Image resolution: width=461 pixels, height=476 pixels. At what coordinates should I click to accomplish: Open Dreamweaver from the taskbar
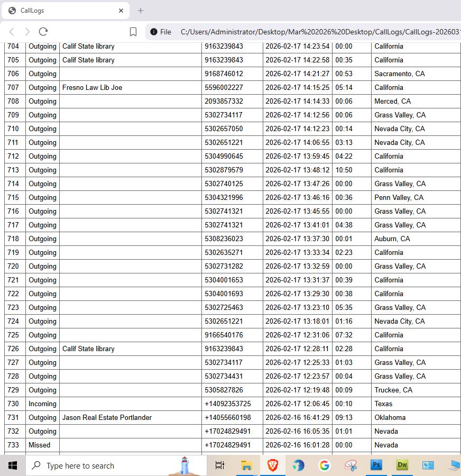(x=402, y=465)
